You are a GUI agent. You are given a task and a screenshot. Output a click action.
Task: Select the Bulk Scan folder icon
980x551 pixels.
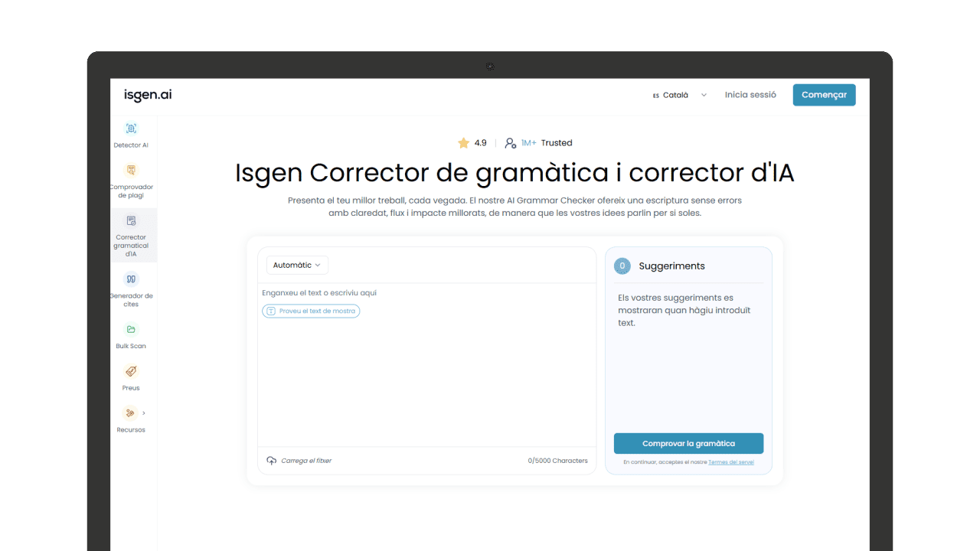pyautogui.click(x=131, y=330)
